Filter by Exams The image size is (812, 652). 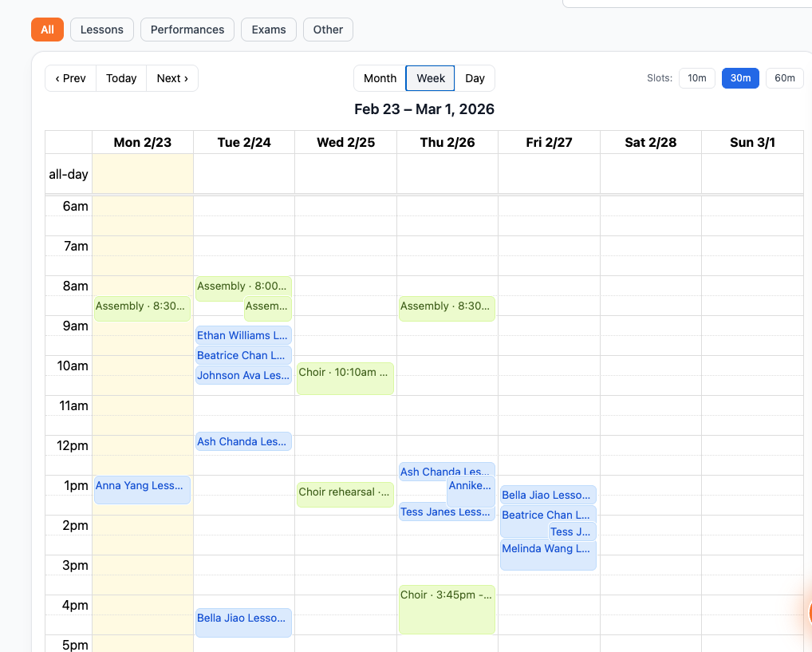(268, 29)
